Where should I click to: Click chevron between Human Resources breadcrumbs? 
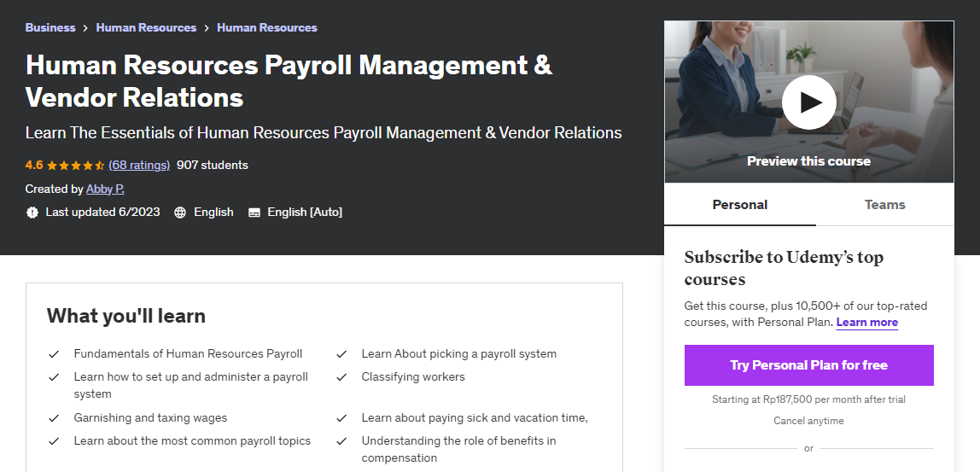point(207,28)
